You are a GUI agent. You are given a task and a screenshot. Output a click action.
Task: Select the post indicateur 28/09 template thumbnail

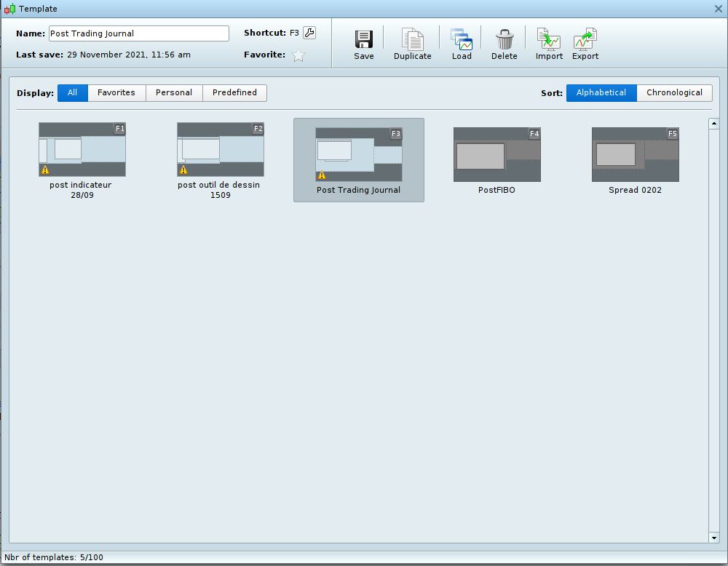coord(82,149)
